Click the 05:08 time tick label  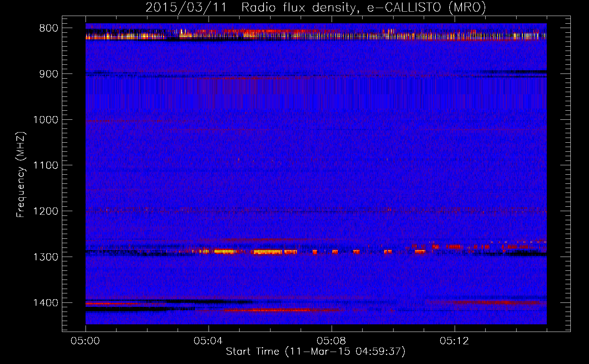coord(331,341)
